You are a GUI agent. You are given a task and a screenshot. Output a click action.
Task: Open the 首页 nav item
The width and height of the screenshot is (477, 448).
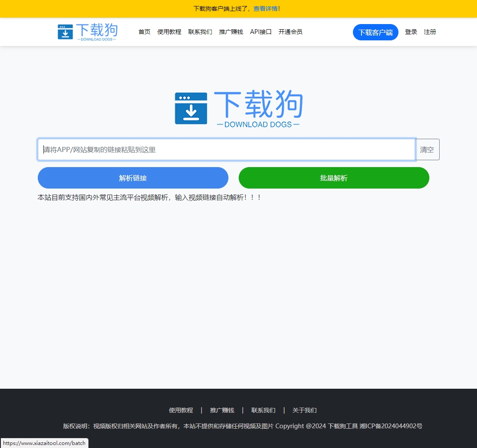tap(144, 32)
